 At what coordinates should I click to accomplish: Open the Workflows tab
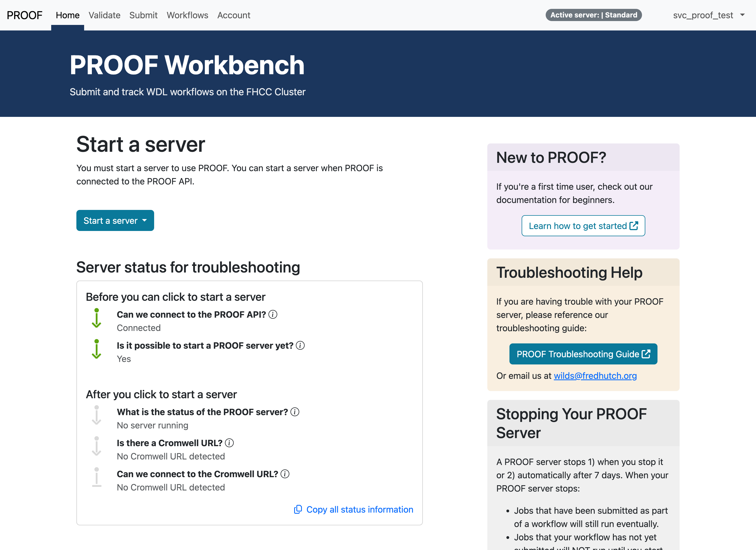click(187, 15)
